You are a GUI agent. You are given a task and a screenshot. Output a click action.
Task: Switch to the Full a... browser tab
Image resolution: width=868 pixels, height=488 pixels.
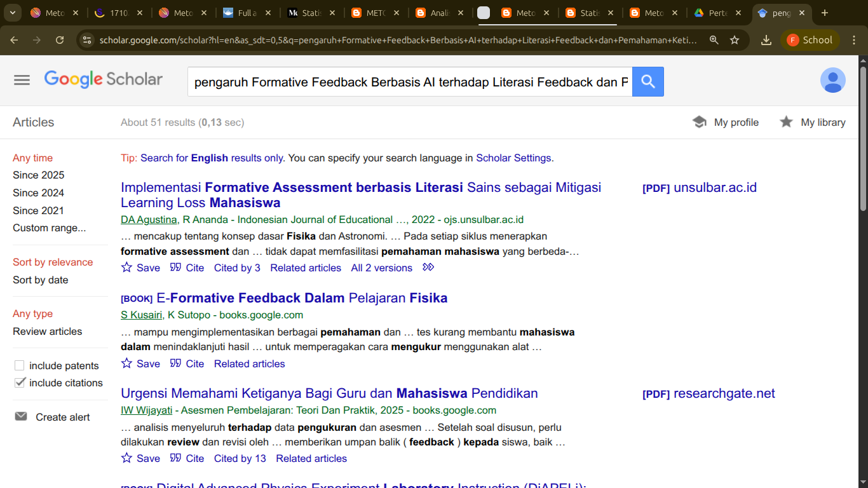click(x=245, y=13)
